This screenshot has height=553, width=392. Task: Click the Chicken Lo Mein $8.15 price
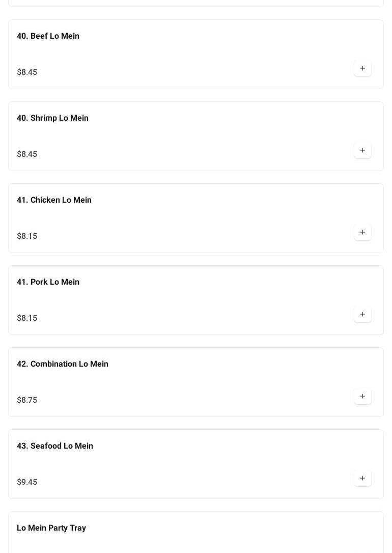pyautogui.click(x=27, y=236)
